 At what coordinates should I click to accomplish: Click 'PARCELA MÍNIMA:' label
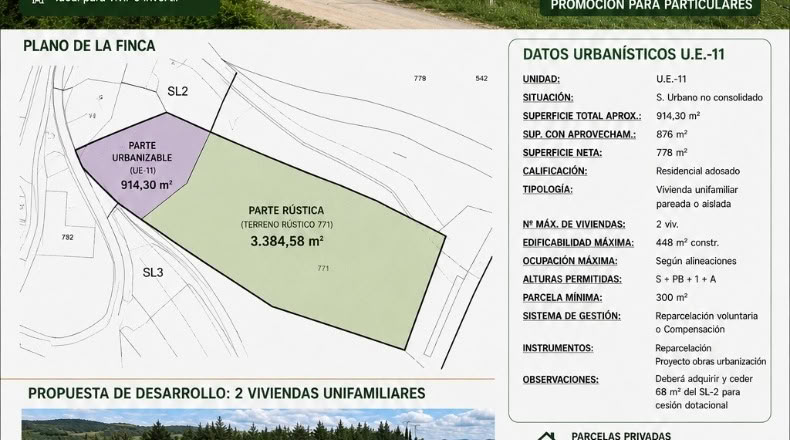pyautogui.click(x=562, y=298)
